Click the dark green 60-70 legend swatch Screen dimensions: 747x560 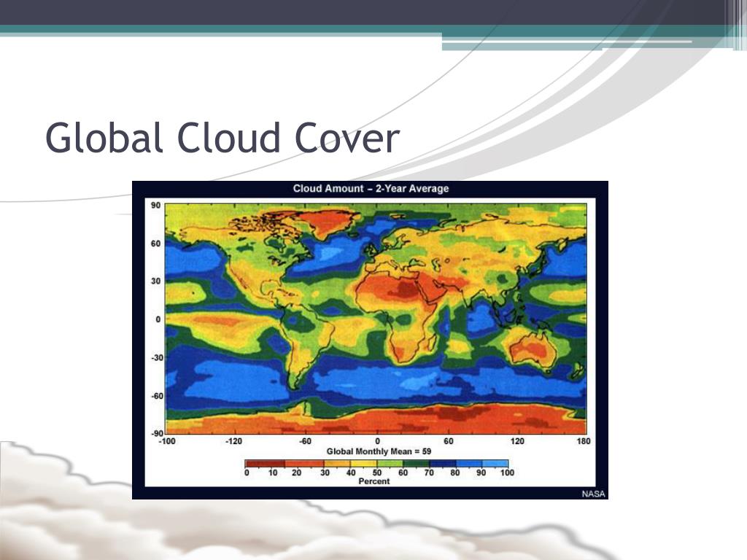(x=417, y=464)
